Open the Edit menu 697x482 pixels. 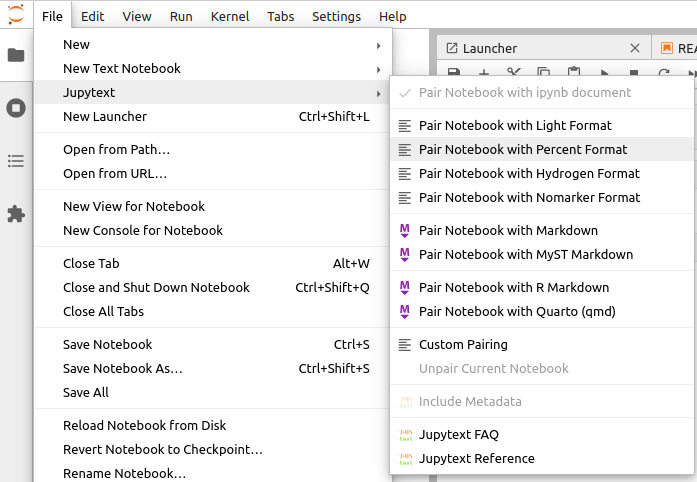[92, 16]
